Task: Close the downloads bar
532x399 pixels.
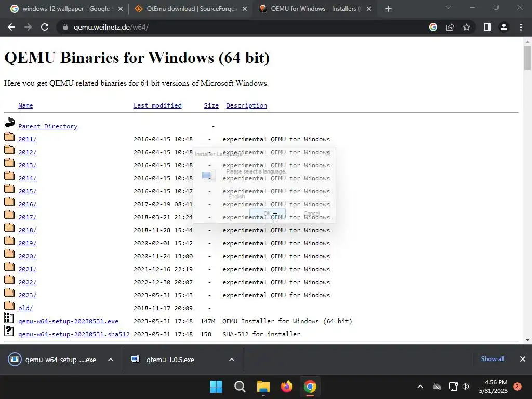Action: [523, 359]
